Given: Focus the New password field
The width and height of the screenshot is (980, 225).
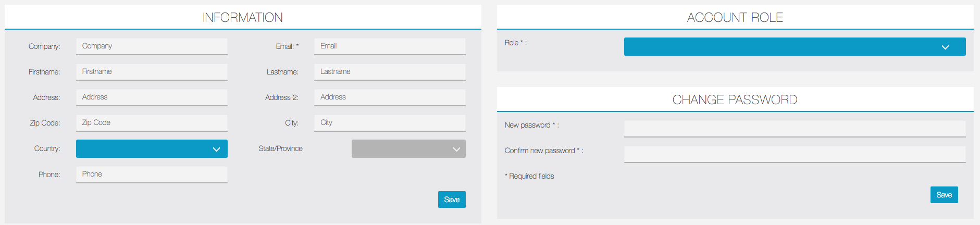Looking at the screenshot, I should [794, 129].
